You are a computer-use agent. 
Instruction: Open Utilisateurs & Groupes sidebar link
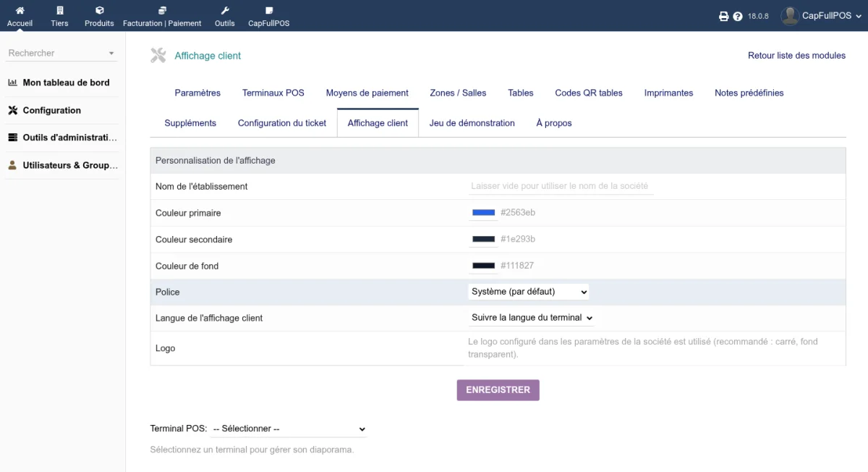(x=70, y=165)
